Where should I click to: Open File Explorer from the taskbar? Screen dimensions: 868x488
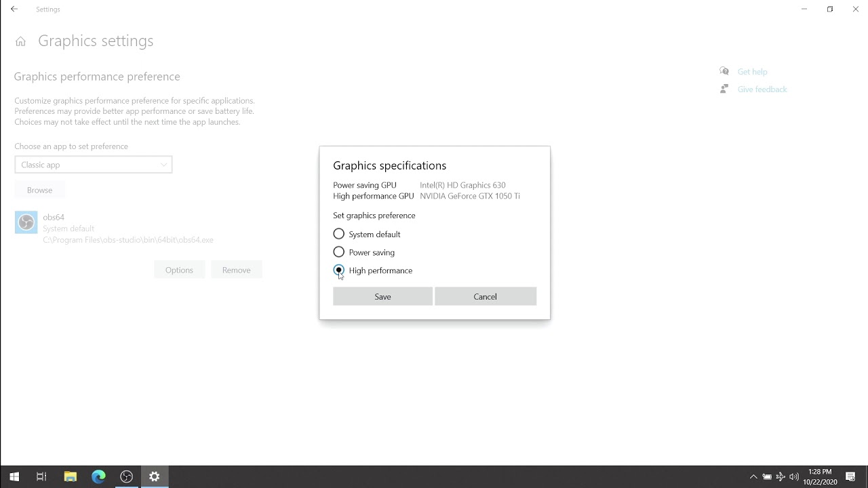coord(70,476)
